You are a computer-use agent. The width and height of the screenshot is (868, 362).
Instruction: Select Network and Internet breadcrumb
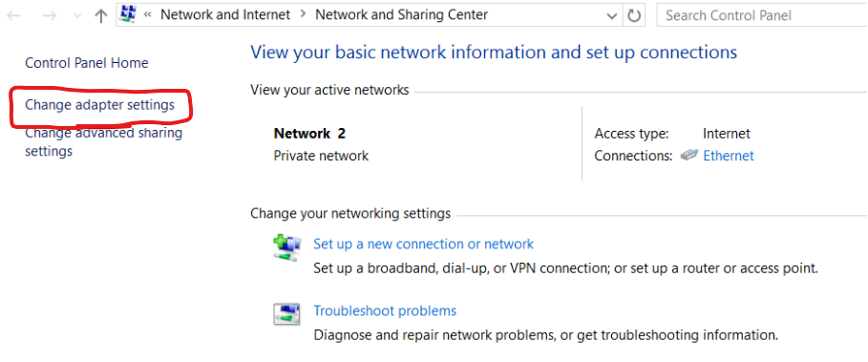225,15
